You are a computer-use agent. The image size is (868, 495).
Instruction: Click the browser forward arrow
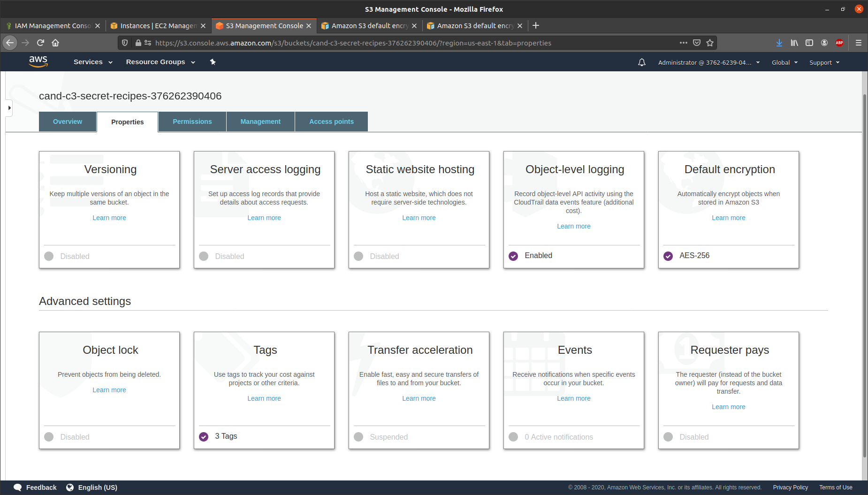pos(25,43)
